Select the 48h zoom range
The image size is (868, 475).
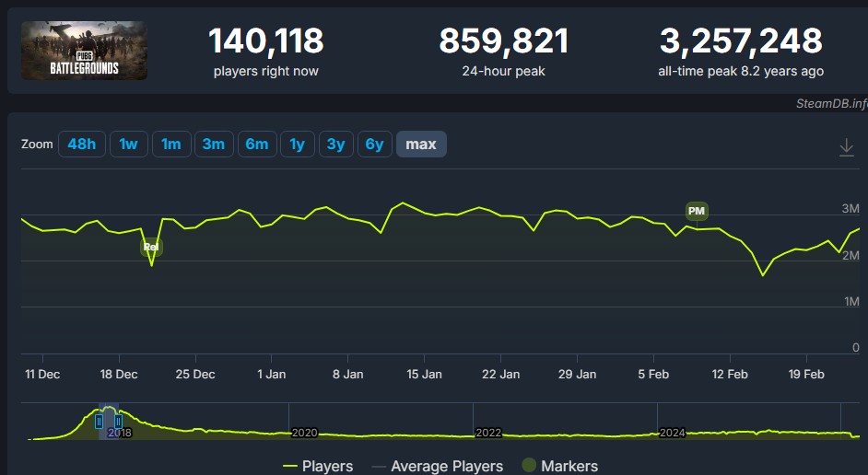(81, 145)
